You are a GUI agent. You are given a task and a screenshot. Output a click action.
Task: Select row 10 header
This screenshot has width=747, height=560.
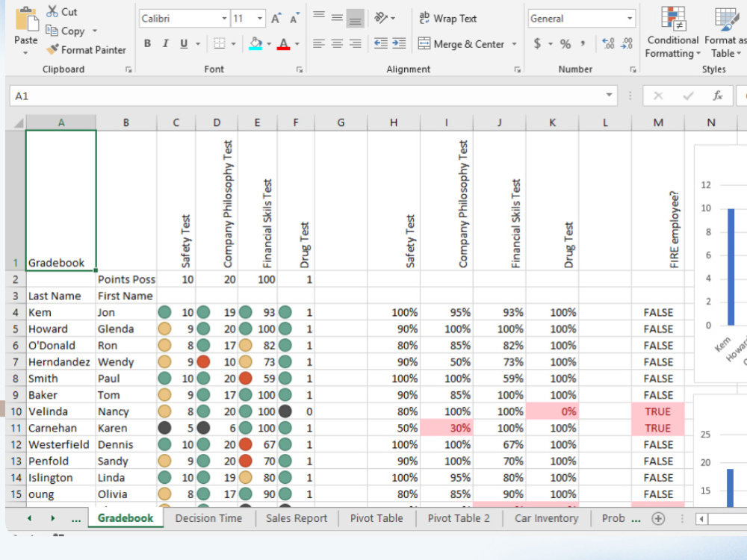[x=16, y=411]
